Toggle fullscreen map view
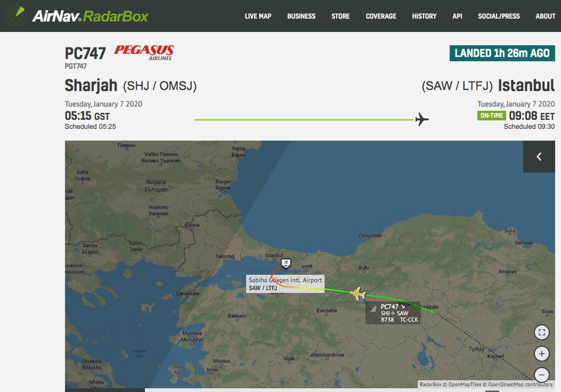Image resolution: width=561 pixels, height=392 pixels. (542, 332)
